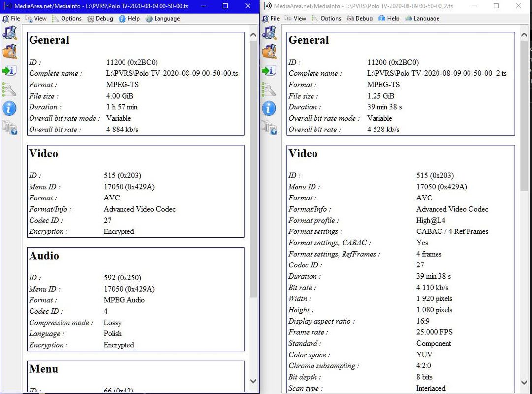Click Lossy compression mode value
The width and height of the screenshot is (532, 394).
[113, 322]
